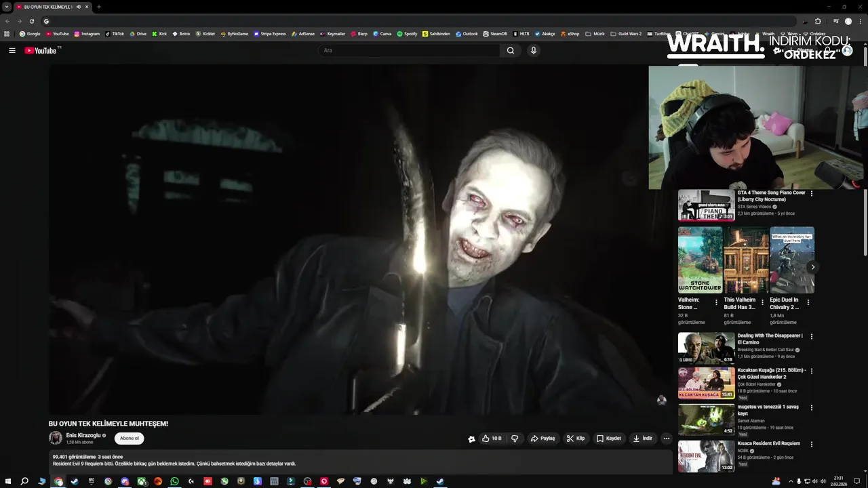Viewport: 868px width, 488px height.
Task: Open the TikTok bookmark
Action: click(x=115, y=34)
